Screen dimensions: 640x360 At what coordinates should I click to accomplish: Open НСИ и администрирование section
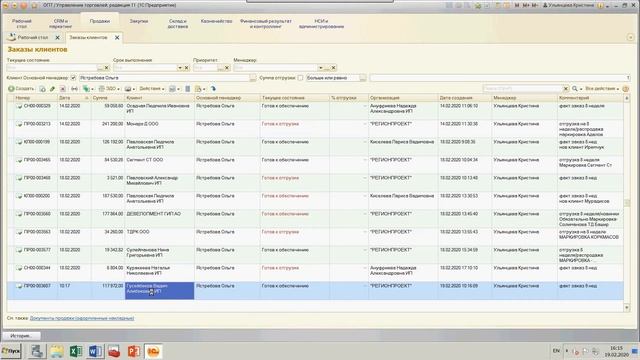click(321, 24)
